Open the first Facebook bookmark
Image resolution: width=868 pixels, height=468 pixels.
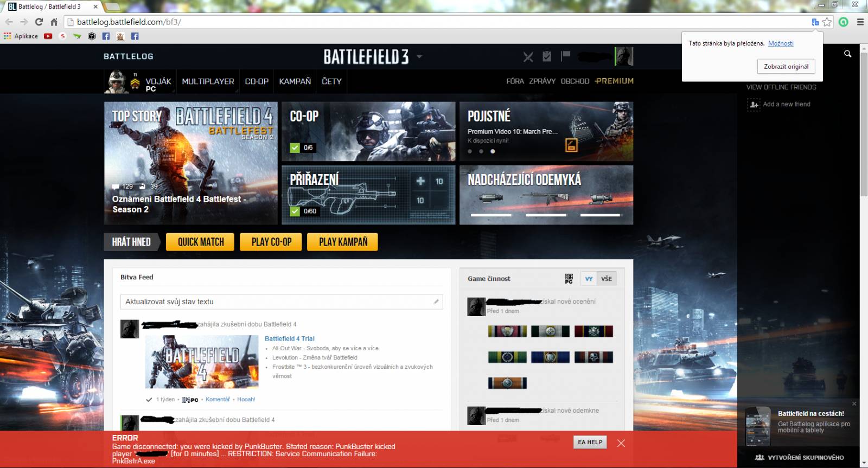[x=106, y=36]
